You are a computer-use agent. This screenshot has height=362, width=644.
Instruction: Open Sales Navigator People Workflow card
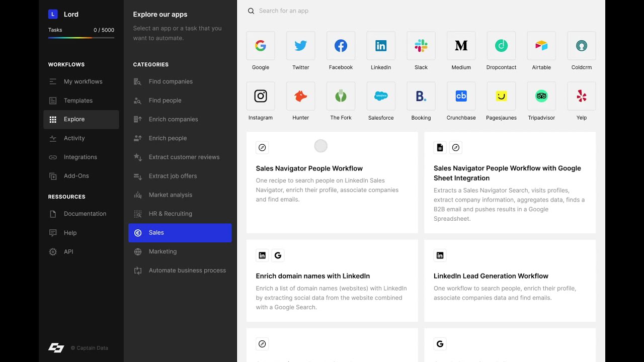[x=332, y=183]
